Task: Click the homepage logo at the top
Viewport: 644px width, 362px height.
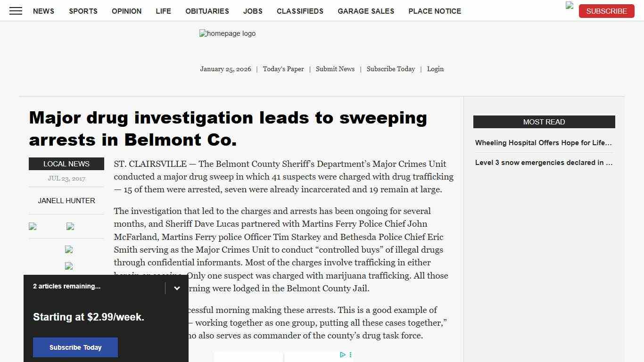Action: 227,33
